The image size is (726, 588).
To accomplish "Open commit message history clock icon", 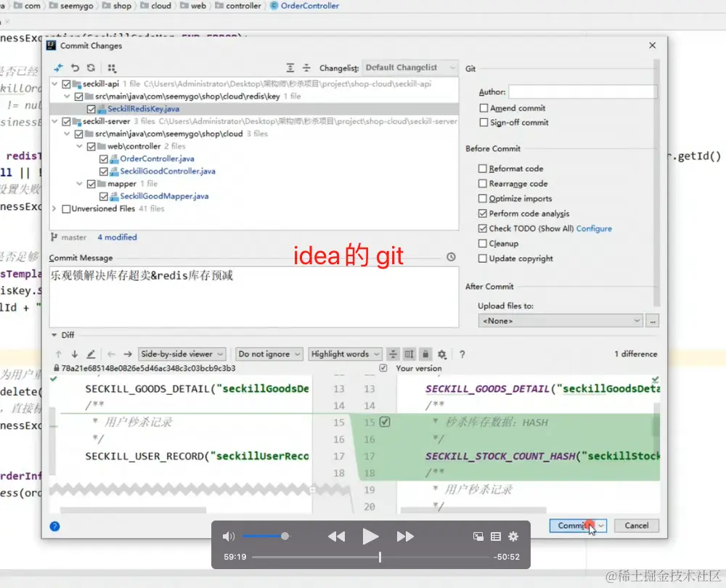I will pos(451,257).
